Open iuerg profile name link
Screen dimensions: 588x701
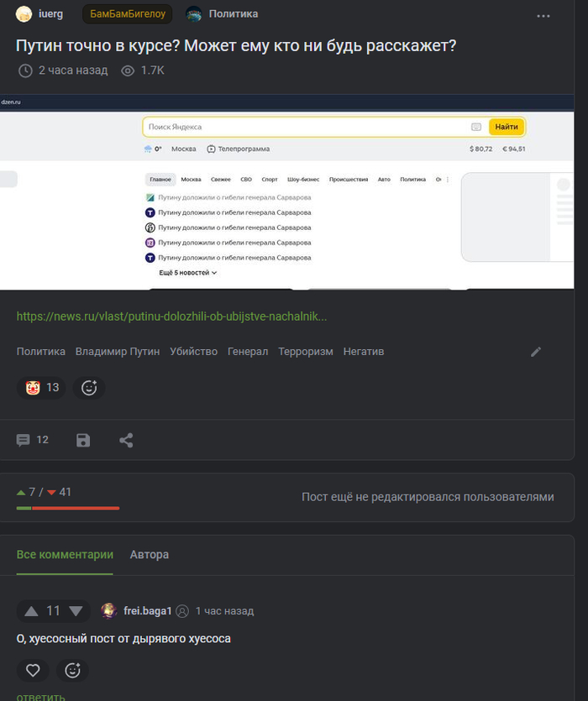50,14
